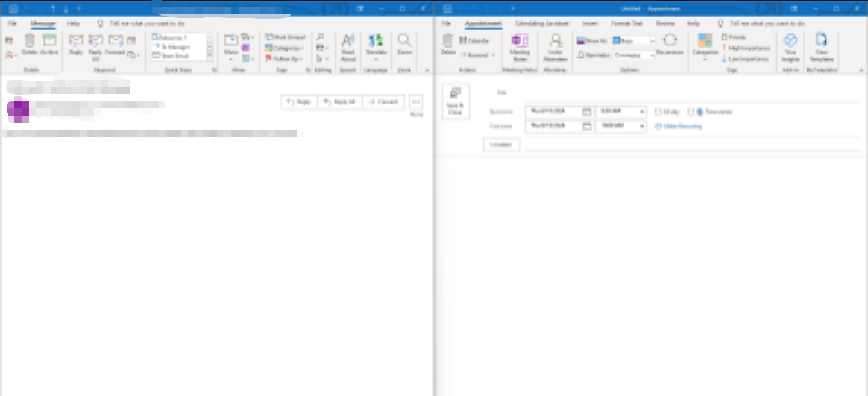Viewport: 868px width, 396px height.
Task: Click Mark Unread in Tags group
Action: click(x=285, y=37)
